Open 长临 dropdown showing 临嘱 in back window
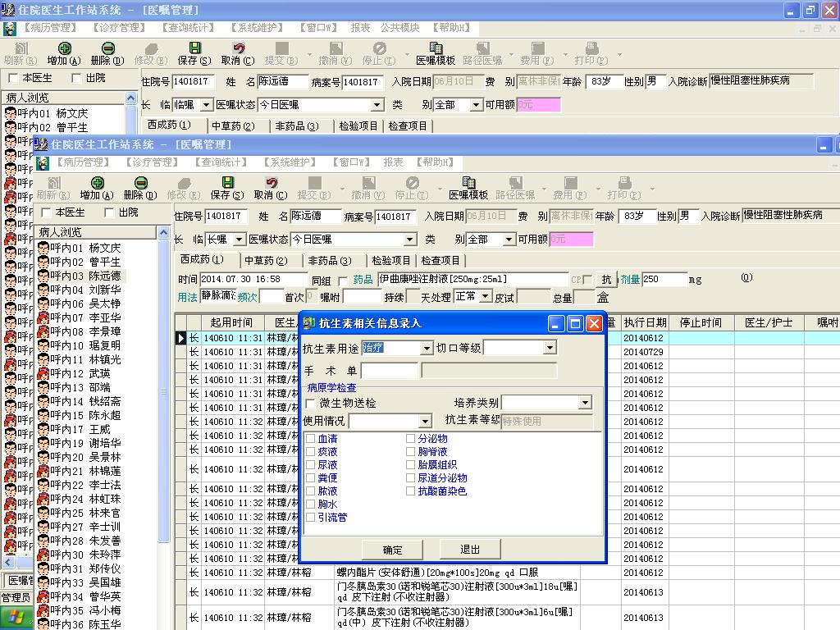 206,105
